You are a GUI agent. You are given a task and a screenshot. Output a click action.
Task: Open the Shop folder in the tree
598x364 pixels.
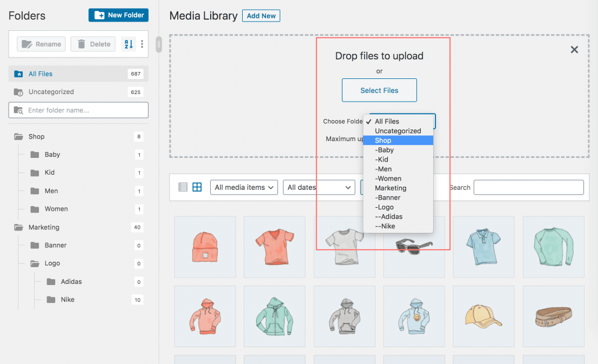point(36,136)
